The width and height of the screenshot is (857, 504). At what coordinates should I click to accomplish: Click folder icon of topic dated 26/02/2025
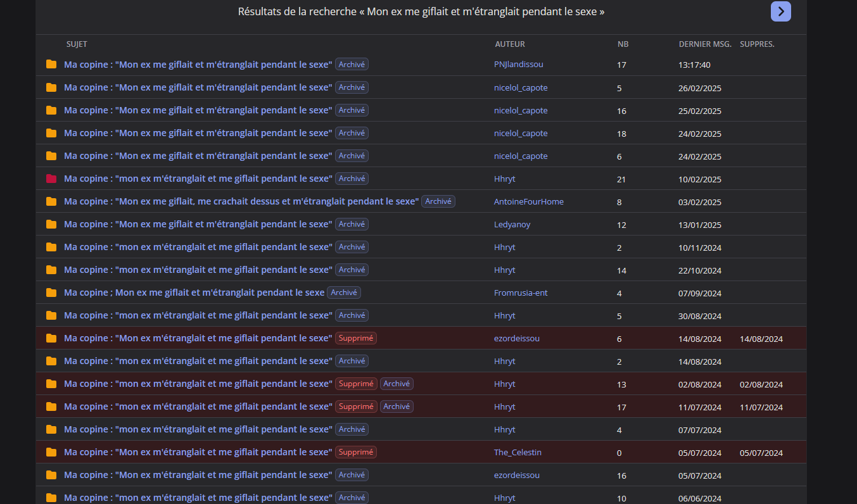coord(51,87)
